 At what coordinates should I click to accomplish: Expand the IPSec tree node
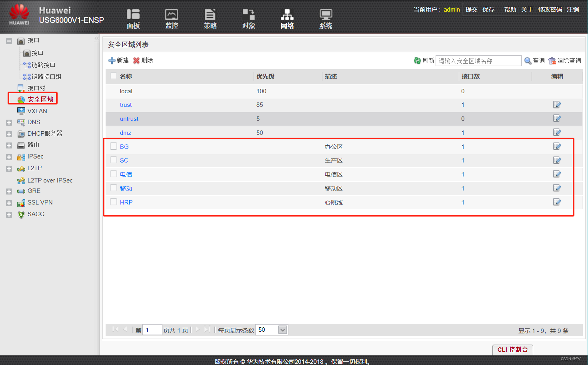pos(9,157)
